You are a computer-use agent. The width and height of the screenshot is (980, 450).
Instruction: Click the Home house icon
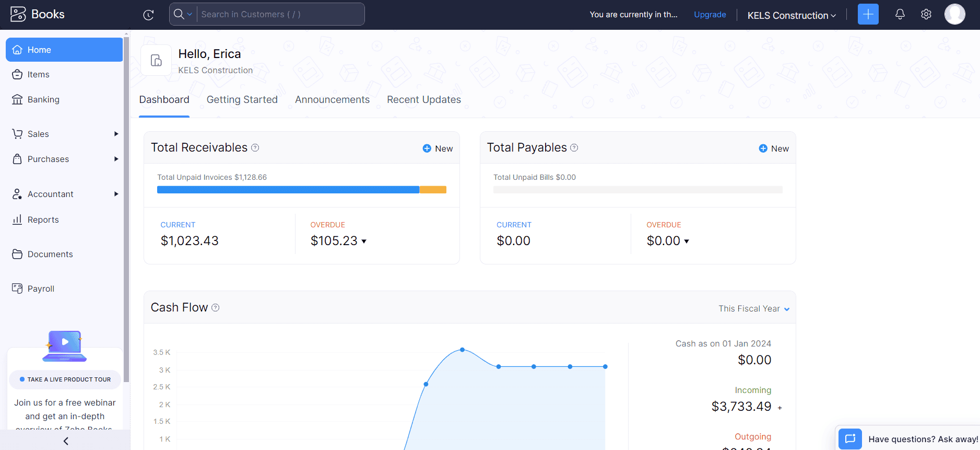pyautogui.click(x=17, y=50)
